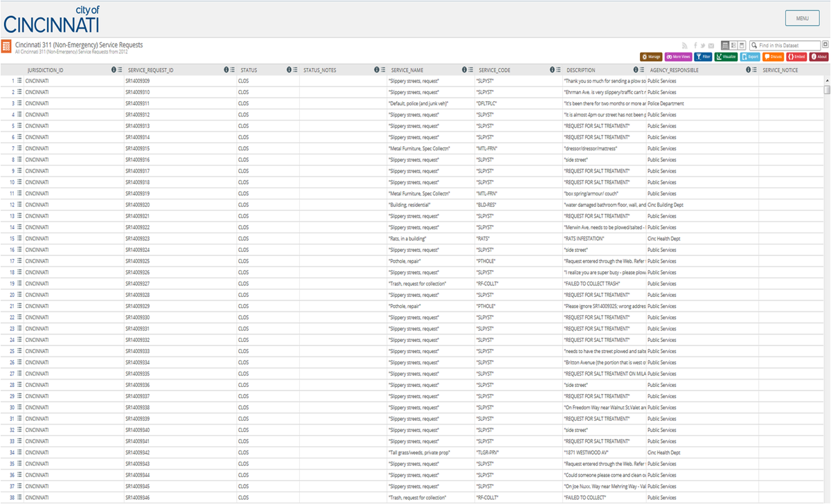831x504 pixels.
Task: Click the About button
Action: (x=819, y=57)
